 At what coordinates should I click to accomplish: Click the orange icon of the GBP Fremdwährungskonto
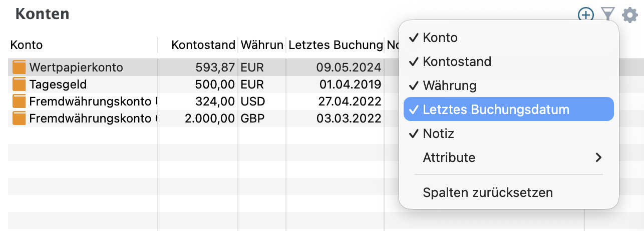19,118
